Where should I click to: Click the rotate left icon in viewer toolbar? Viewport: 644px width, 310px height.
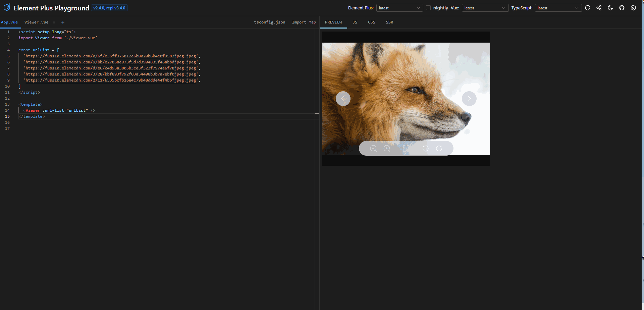tap(426, 148)
